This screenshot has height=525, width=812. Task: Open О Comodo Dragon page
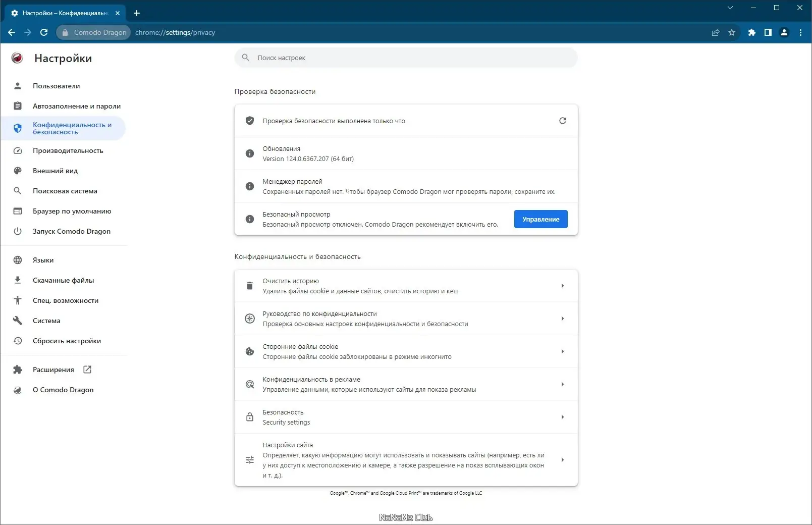click(63, 390)
